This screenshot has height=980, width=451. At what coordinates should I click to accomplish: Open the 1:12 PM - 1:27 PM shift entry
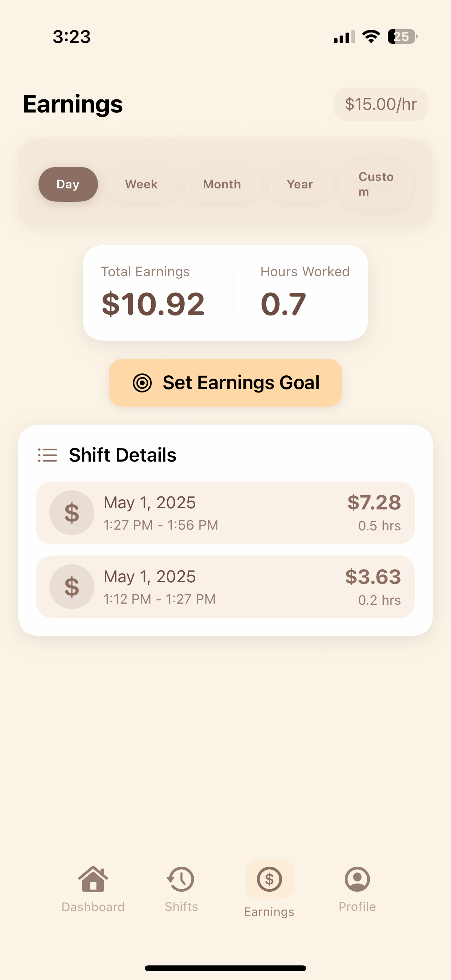[225, 587]
